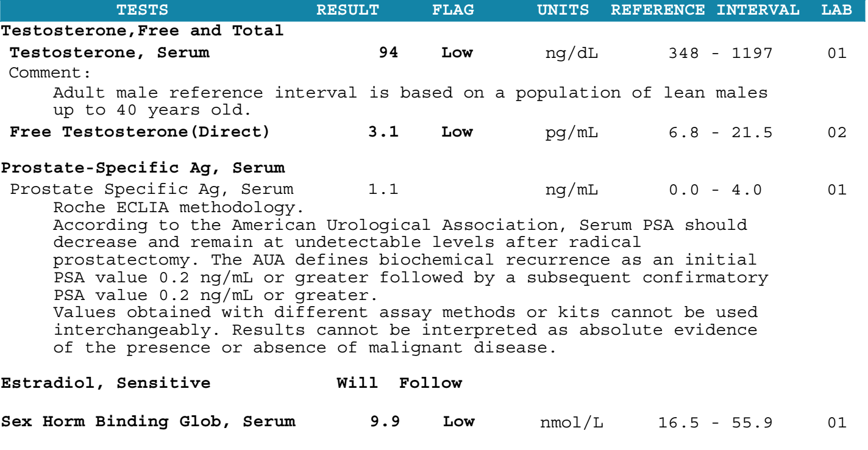Click the 348 - 1197 reference interval
This screenshot has height=450, width=868.
tap(720, 53)
